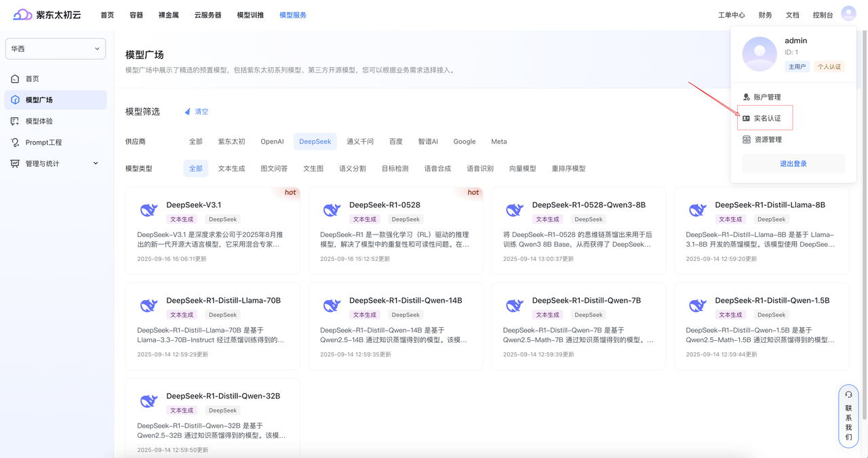Select the OpenAI supplier filter
The width and height of the screenshot is (868, 458).
click(x=272, y=142)
